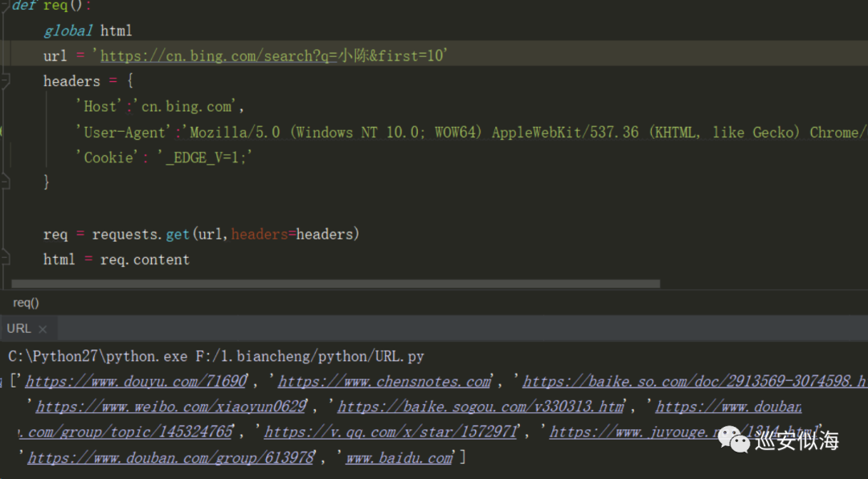868x479 pixels.
Task: Open the www.chensnotes.com output link
Action: [384, 382]
